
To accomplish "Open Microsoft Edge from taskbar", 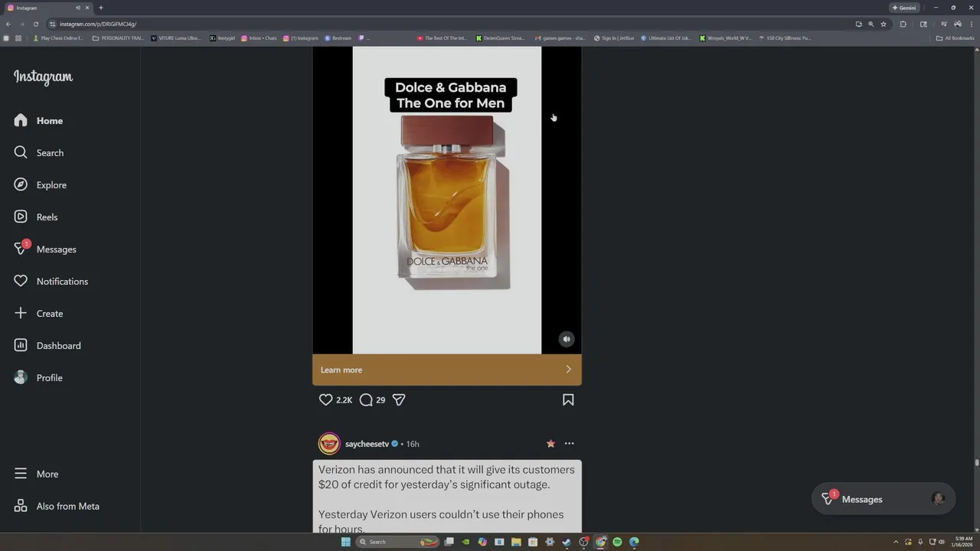I will [634, 542].
